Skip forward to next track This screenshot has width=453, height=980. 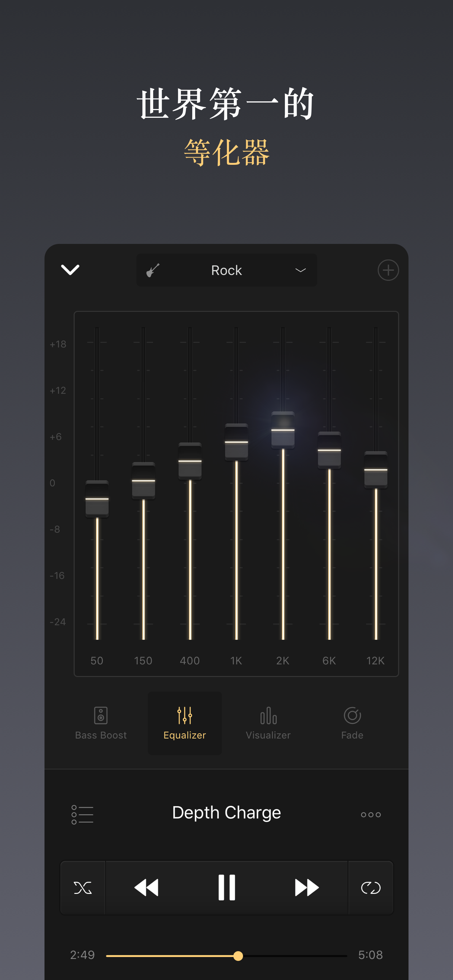click(x=307, y=888)
